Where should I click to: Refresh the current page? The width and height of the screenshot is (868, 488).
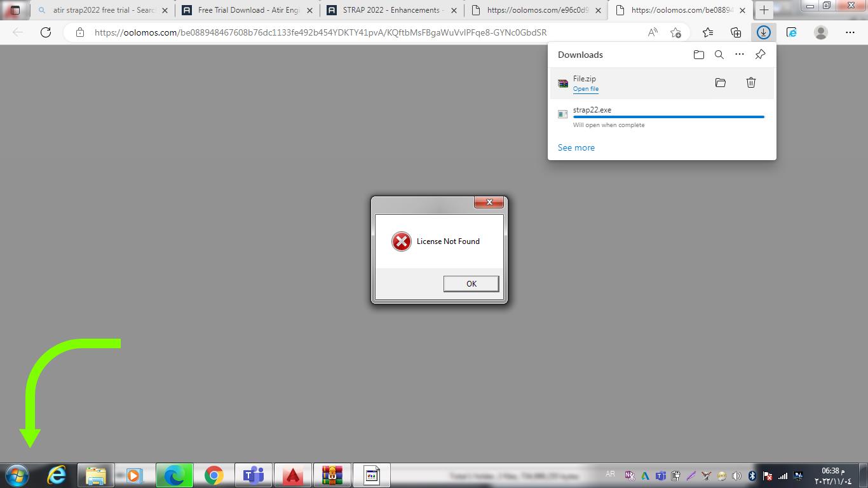click(x=46, y=32)
